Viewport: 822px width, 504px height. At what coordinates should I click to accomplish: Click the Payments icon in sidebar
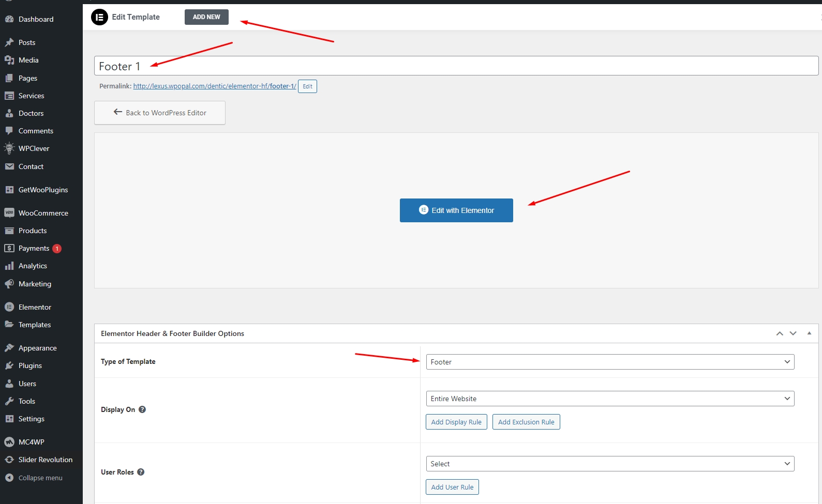coord(9,248)
